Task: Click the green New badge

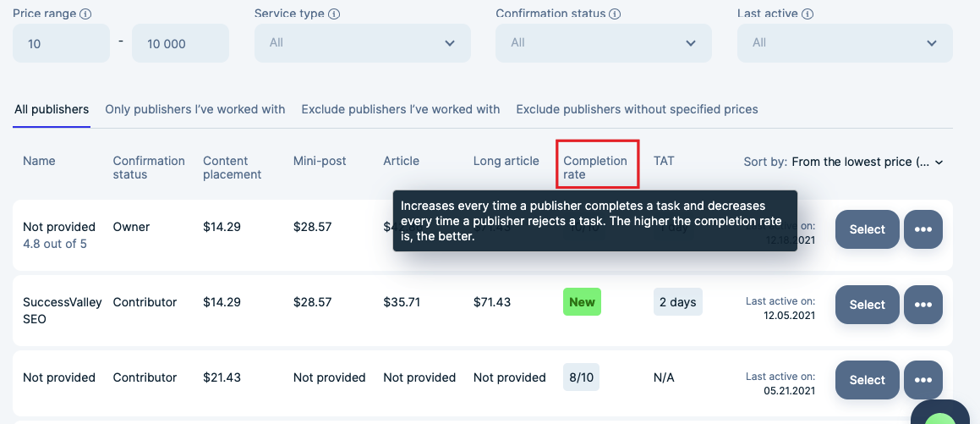Action: coord(582,302)
